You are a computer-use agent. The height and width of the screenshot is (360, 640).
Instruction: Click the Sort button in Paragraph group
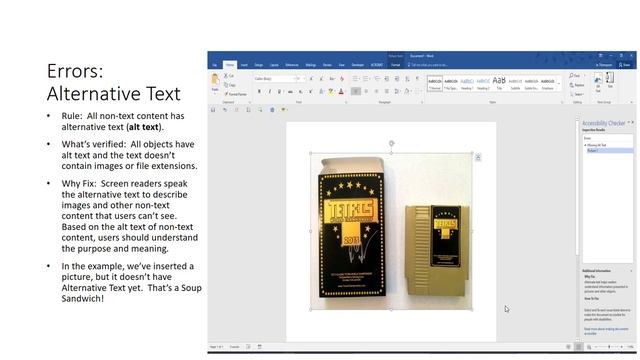[407, 79]
